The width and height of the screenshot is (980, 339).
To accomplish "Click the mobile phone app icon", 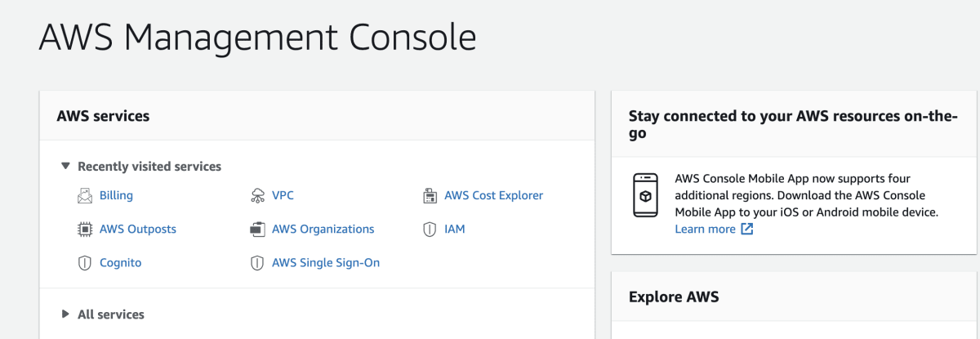I will (x=645, y=194).
